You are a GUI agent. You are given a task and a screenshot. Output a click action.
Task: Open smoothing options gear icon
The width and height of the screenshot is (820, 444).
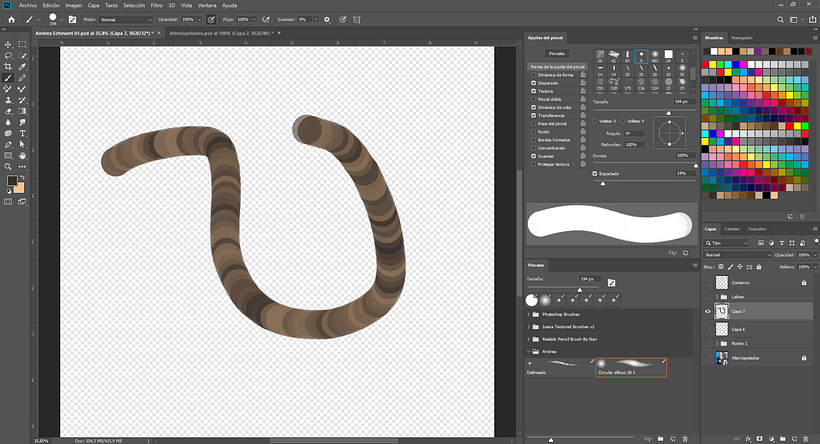point(327,19)
